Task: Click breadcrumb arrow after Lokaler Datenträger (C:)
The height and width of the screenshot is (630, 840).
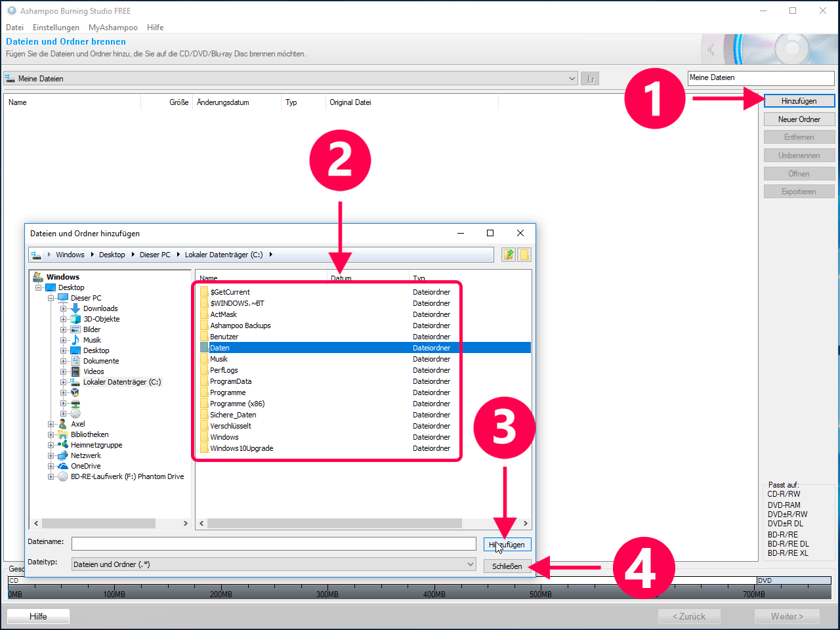Action: coord(270,255)
